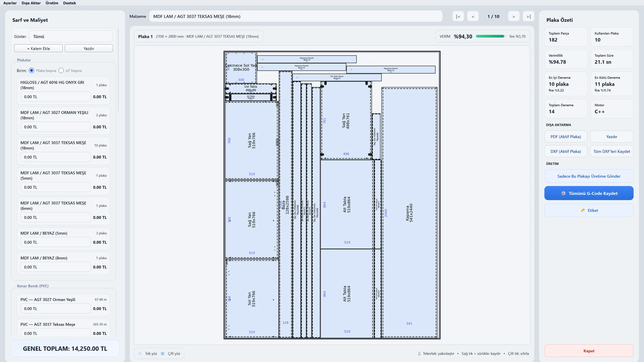644x362 pixels.
Task: Click the Sol Yan 519x766 part
Action: coord(252,299)
